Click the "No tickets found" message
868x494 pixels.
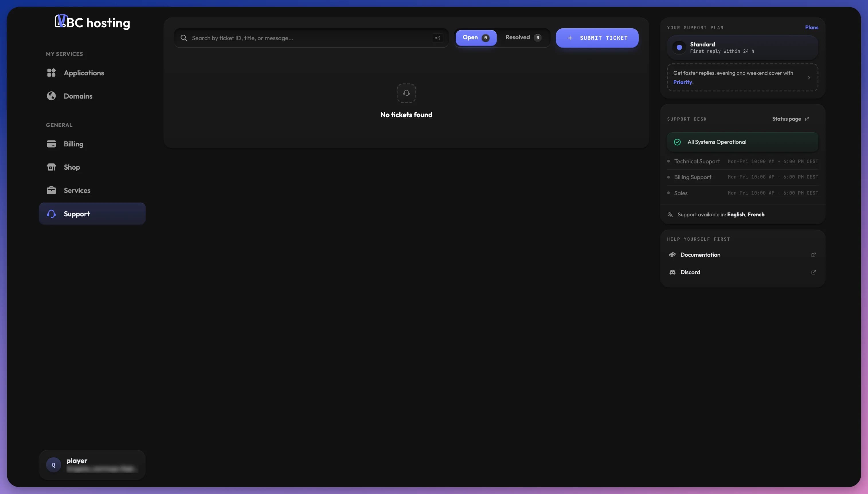[x=406, y=115]
